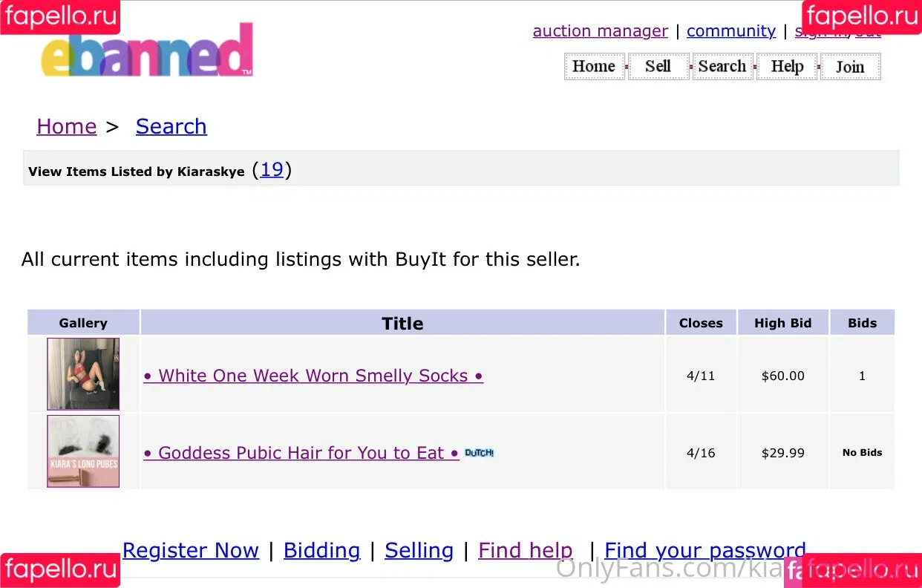Click the Join navigation button
The image size is (922, 588).
(851, 66)
